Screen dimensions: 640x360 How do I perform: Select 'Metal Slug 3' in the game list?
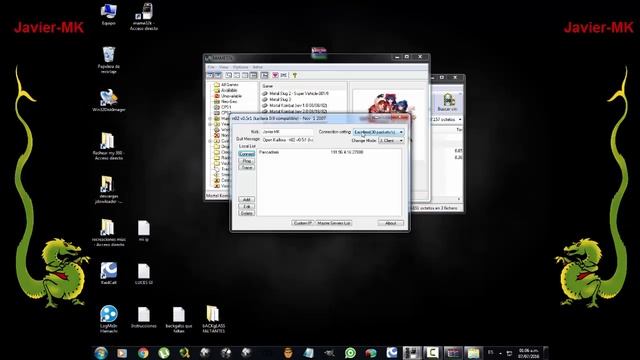280,99
